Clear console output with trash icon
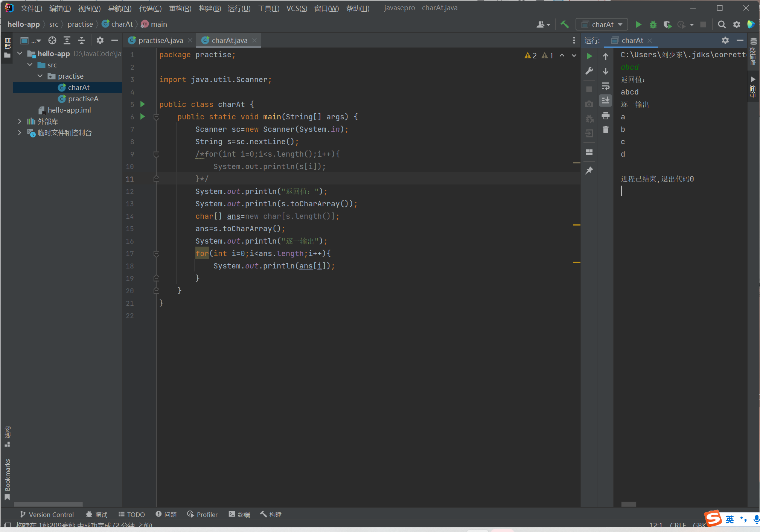 click(x=605, y=130)
